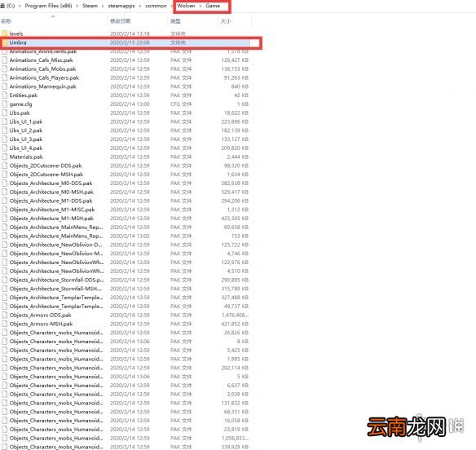Click the sort arrow above the 名称 column

point(53,16)
